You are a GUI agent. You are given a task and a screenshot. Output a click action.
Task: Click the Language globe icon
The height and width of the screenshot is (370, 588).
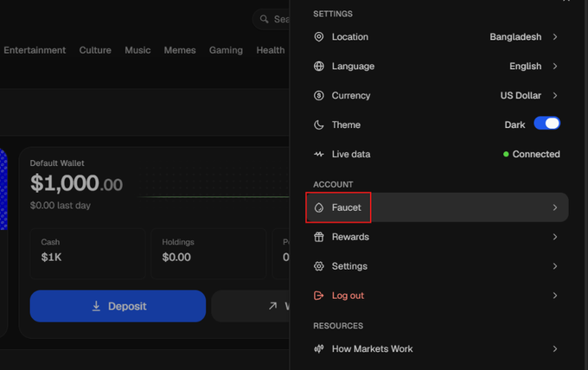[319, 66]
